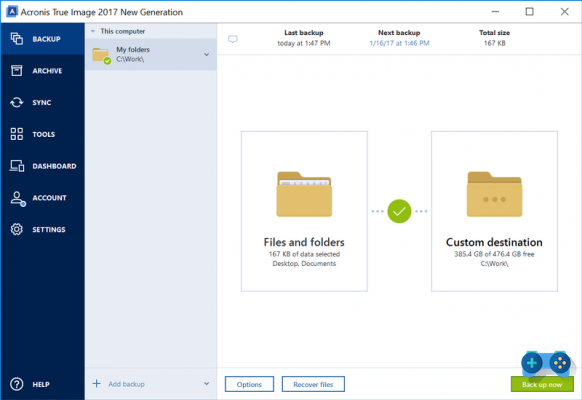Click the total size value 167 KB
582x400 pixels.
[494, 43]
